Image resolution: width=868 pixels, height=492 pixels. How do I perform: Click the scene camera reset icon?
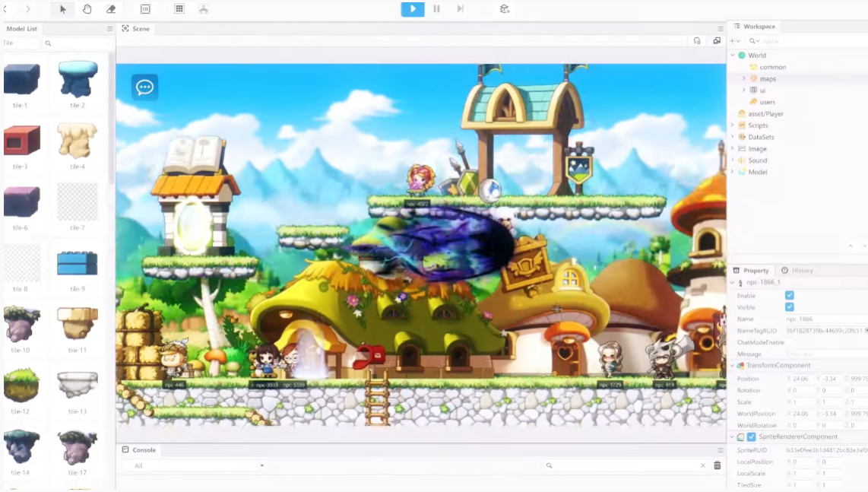[x=697, y=41]
